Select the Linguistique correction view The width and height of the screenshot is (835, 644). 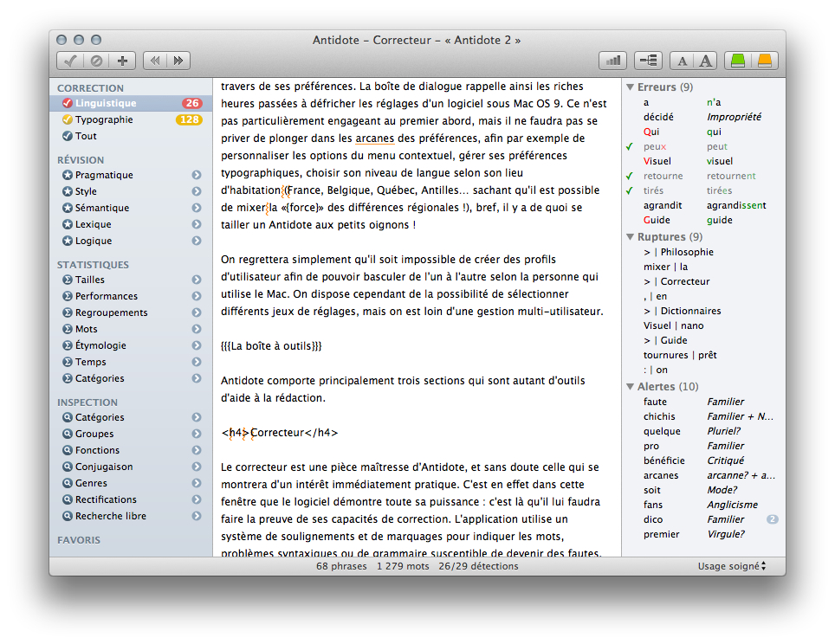pos(131,103)
